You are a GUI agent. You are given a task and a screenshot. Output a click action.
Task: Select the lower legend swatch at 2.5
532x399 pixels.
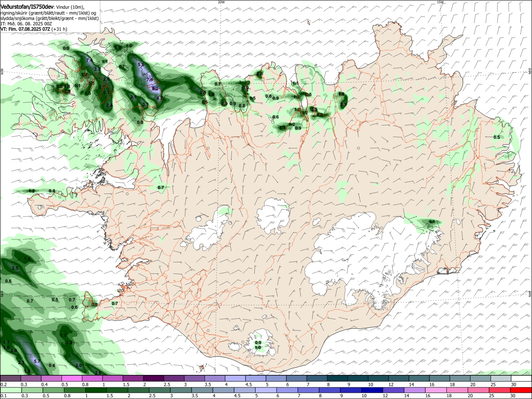click(160, 390)
